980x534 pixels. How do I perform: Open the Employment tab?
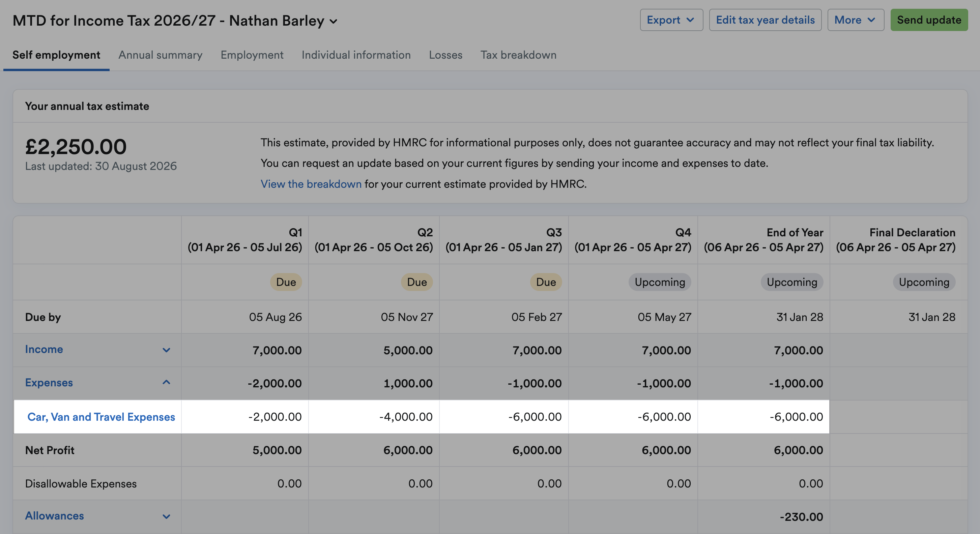coord(252,55)
